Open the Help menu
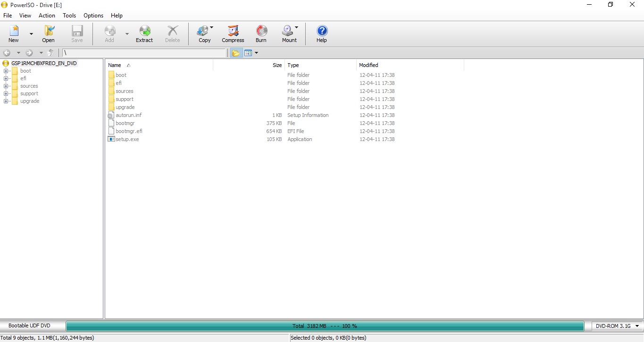This screenshot has height=342, width=644. [117, 16]
